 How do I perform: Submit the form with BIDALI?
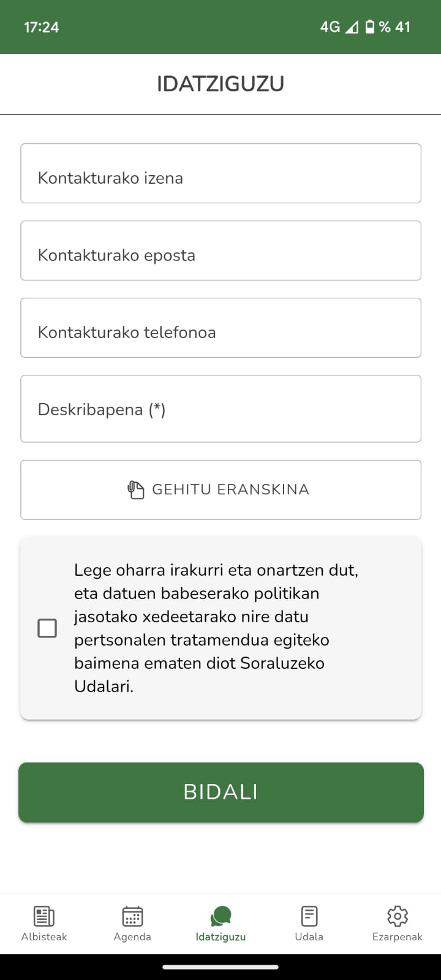click(x=221, y=792)
